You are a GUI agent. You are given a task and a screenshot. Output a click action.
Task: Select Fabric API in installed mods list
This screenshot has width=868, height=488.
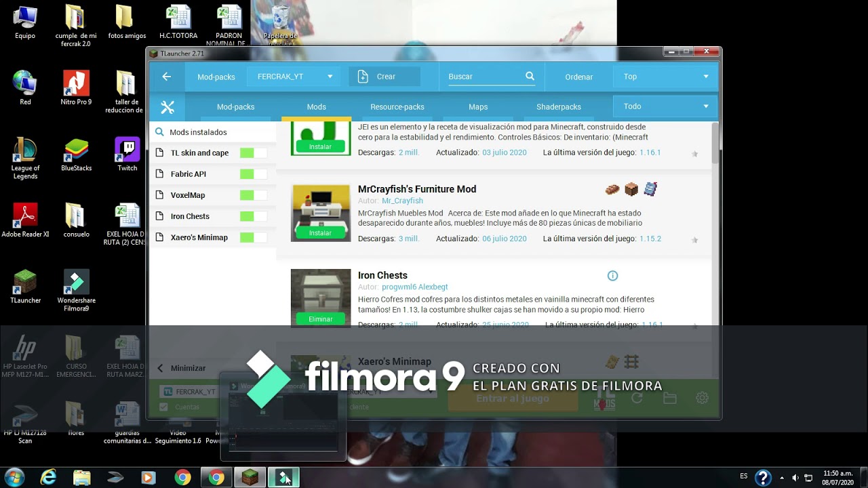(x=188, y=174)
